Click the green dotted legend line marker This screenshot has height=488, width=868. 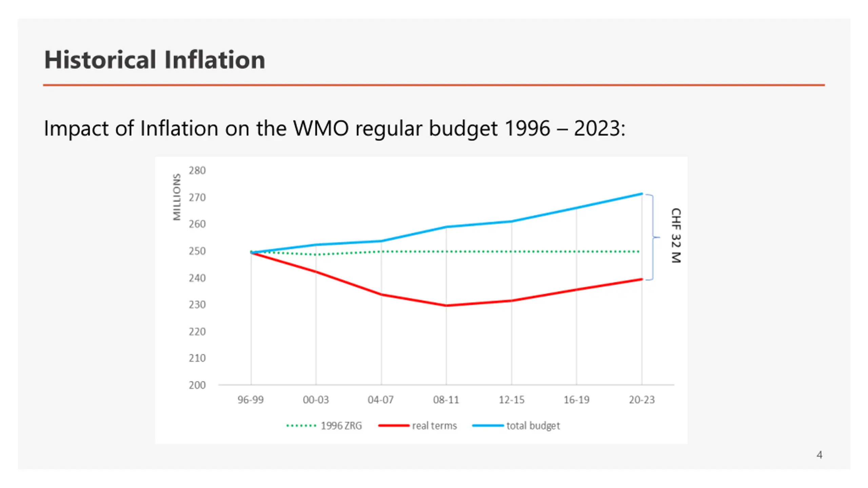tap(301, 426)
